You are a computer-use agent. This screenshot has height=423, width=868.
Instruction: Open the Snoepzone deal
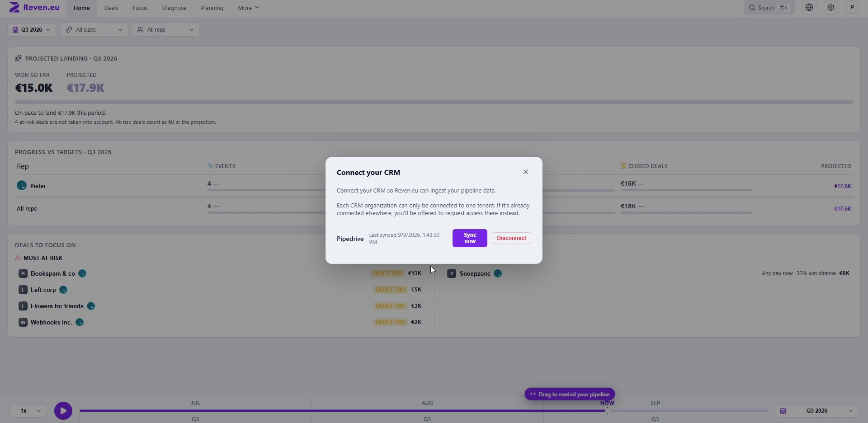475,273
